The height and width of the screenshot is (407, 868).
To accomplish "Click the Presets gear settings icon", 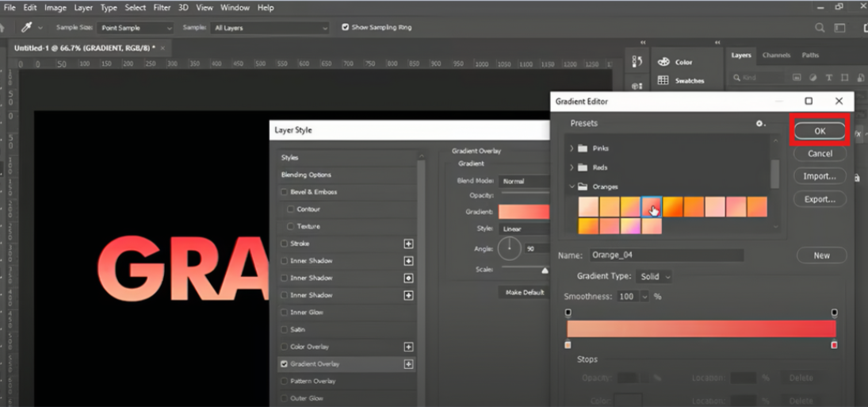I will point(761,124).
